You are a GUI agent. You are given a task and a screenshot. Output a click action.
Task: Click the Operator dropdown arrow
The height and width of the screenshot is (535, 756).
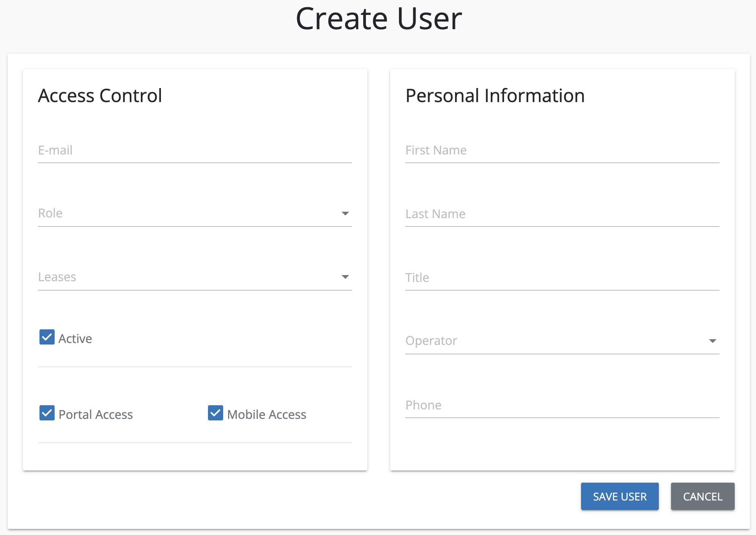pos(712,341)
